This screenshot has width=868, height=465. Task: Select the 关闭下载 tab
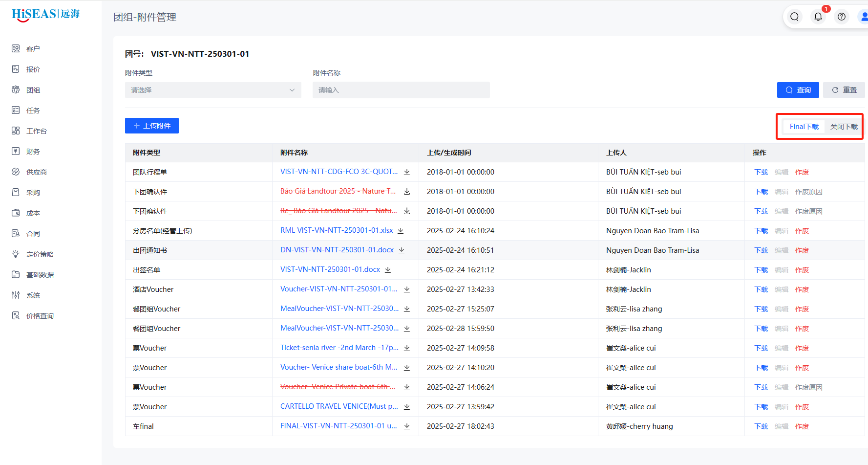pyautogui.click(x=844, y=127)
